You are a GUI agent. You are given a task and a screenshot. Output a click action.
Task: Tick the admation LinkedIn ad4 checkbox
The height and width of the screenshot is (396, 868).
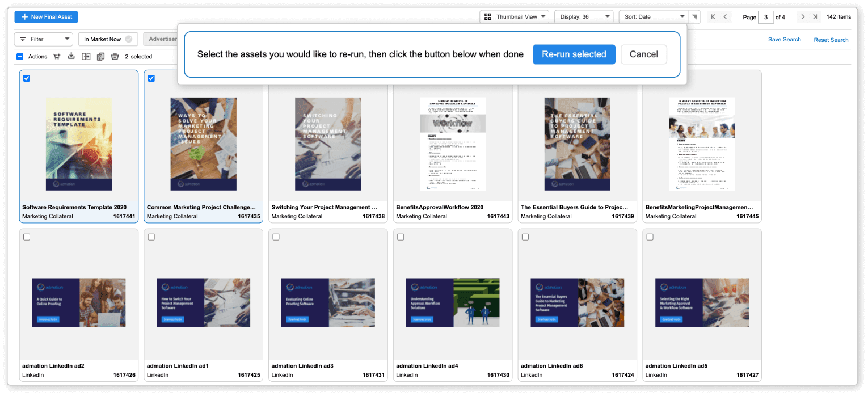click(401, 237)
